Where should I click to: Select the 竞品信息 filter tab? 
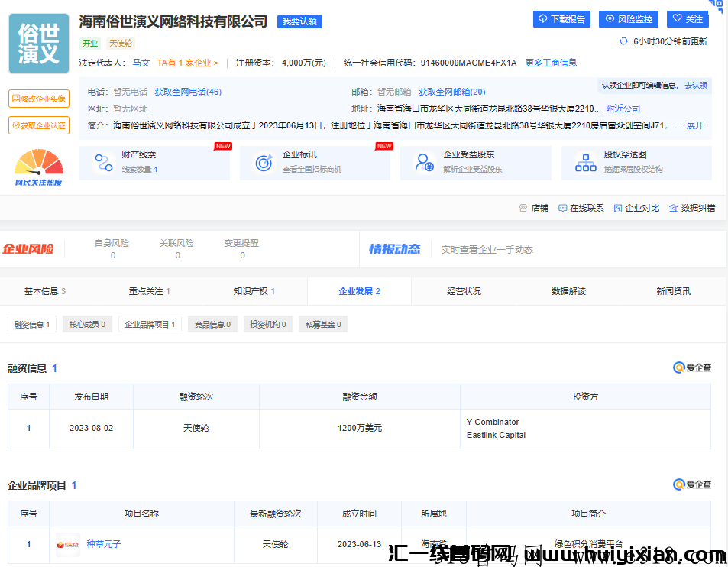212,324
